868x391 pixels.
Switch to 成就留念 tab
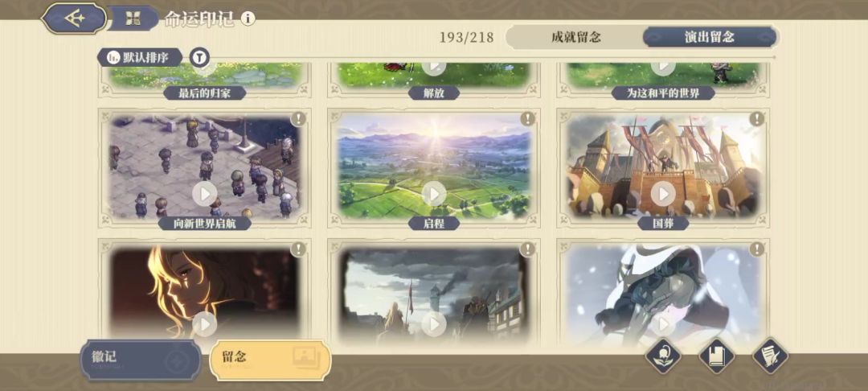575,37
